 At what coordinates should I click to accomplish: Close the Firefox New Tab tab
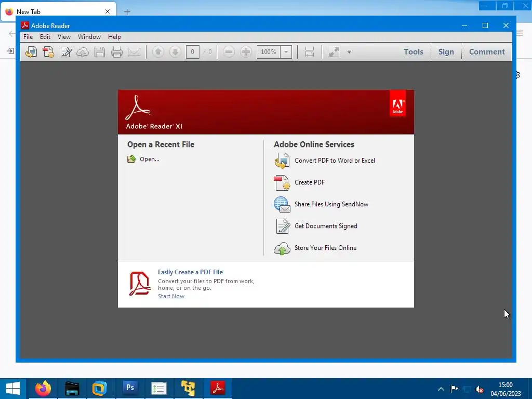coord(108,11)
